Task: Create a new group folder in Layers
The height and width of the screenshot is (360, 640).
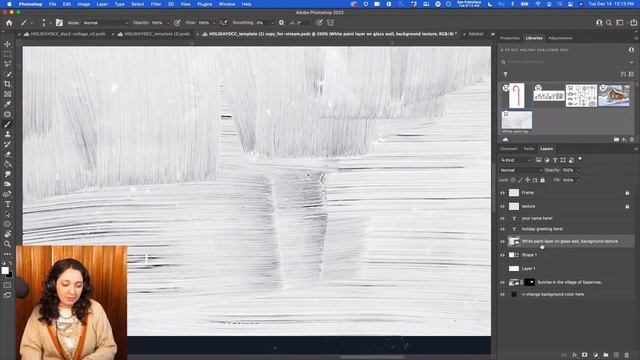Action: click(x=606, y=355)
